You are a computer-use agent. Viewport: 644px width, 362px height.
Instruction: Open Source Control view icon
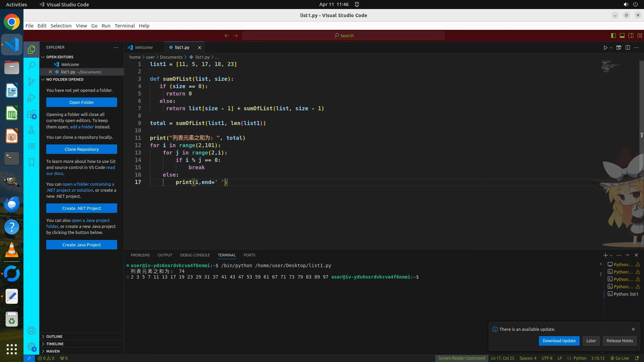point(31,81)
